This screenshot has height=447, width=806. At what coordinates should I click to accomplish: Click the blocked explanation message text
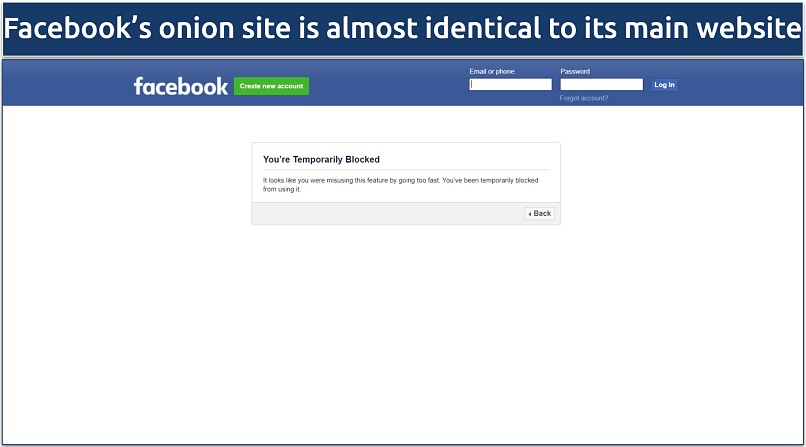coord(400,184)
